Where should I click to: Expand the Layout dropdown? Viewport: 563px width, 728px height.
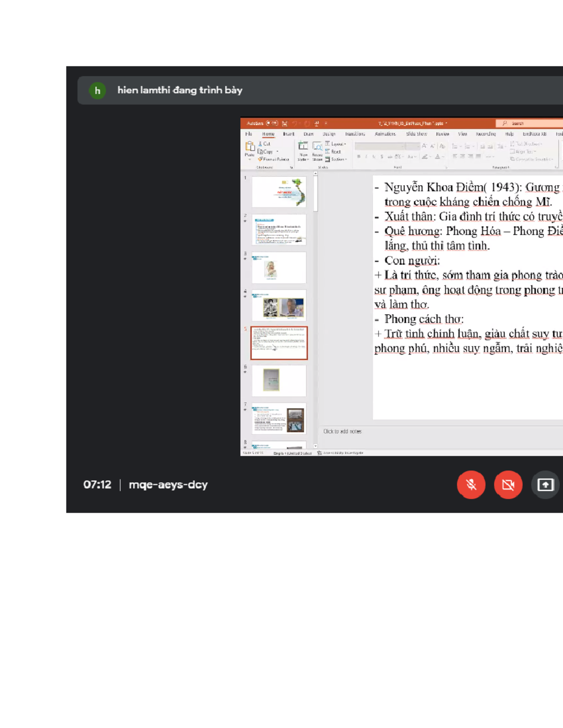point(336,144)
